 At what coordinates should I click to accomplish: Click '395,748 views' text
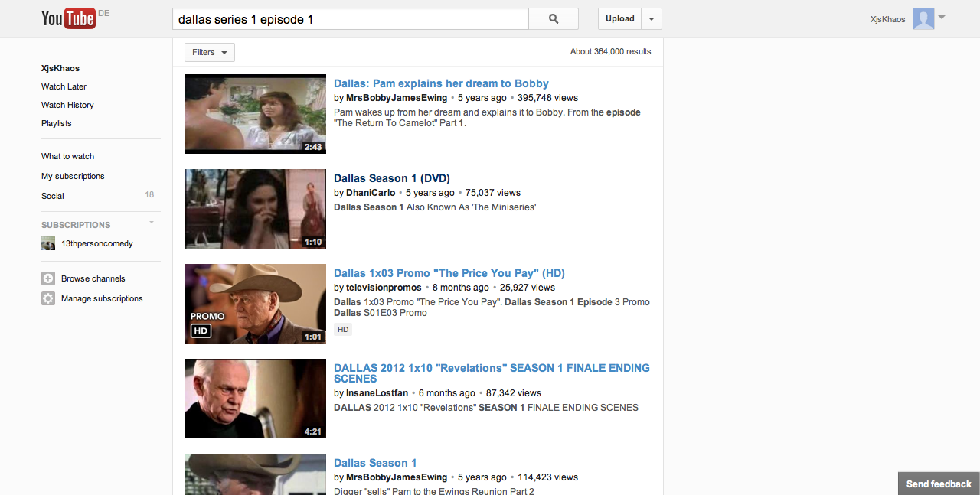547,98
